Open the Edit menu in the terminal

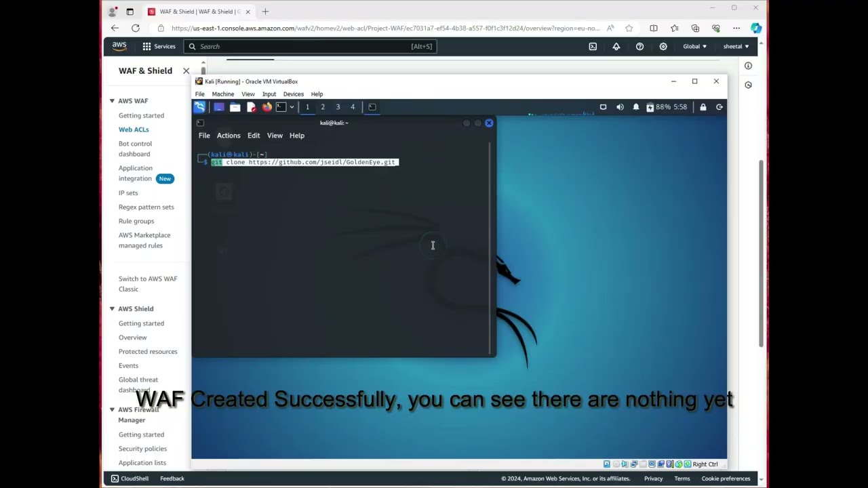coord(254,136)
